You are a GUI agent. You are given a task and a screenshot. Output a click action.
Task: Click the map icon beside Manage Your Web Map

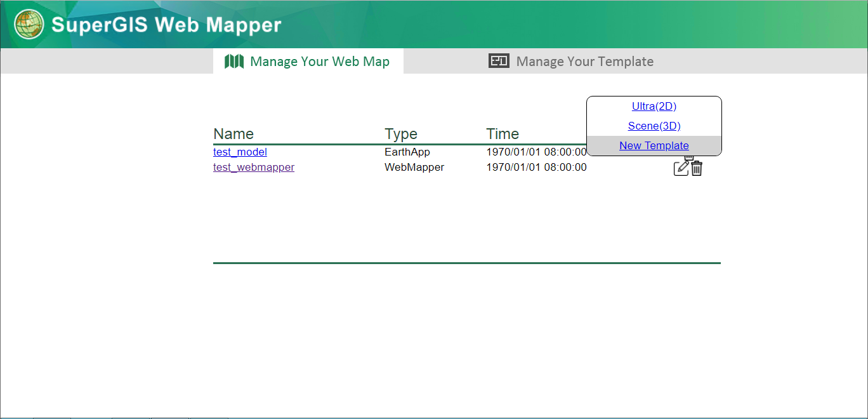click(234, 62)
